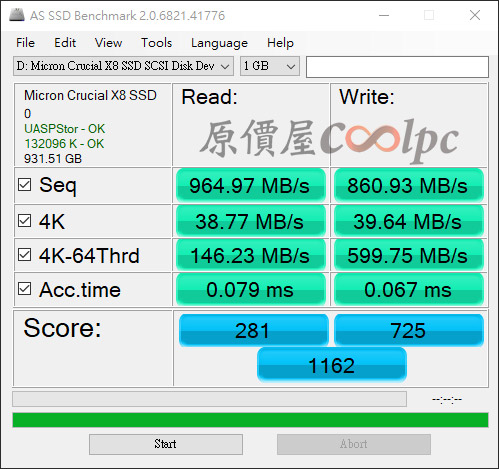Image resolution: width=499 pixels, height=469 pixels.
Task: Click the AS SSD Benchmark title bar icon
Action: 17,15
